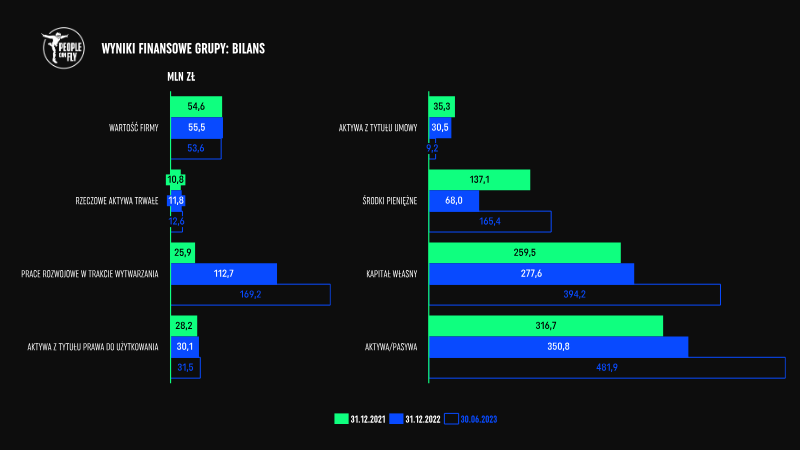Image resolution: width=800 pixels, height=450 pixels.
Task: Click the green 35,3 aktywa z tytułu umowy bar
Action: click(x=442, y=106)
